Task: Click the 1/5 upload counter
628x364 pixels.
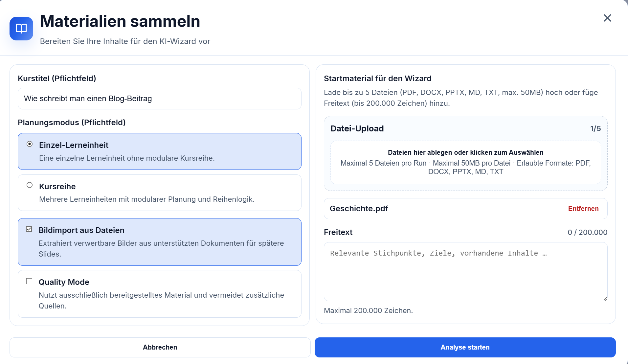Action: tap(595, 128)
